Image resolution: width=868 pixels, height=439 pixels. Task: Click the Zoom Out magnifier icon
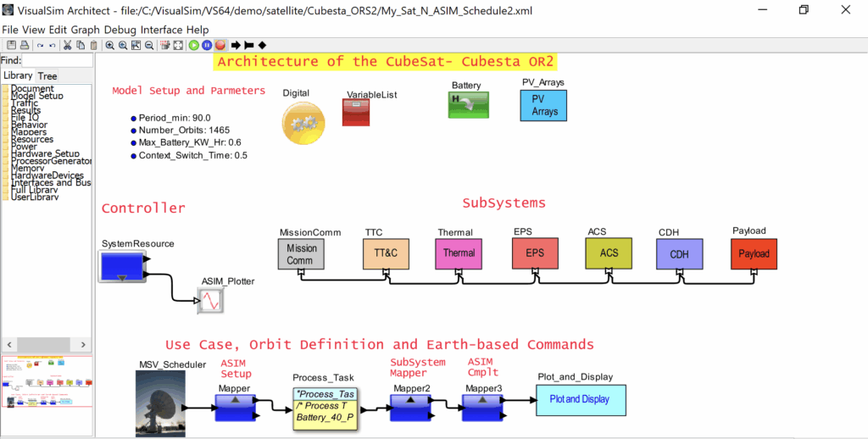(x=149, y=45)
